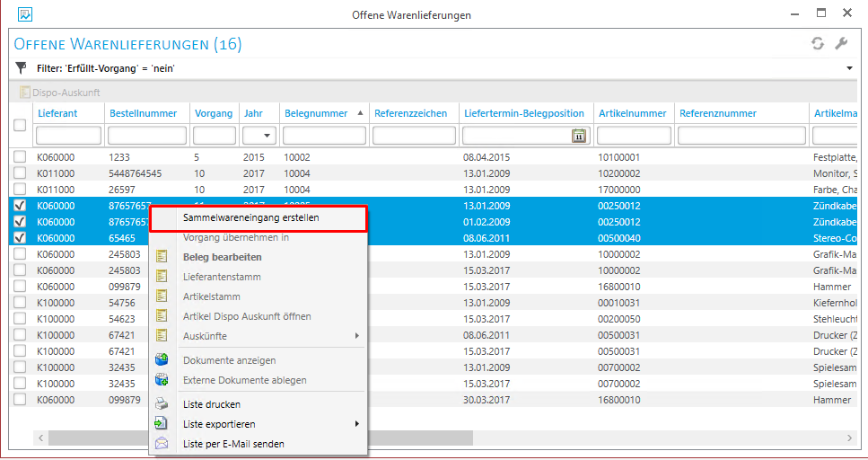Click the Lieferant filter input field
This screenshot has height=460, width=868.
coord(68,136)
